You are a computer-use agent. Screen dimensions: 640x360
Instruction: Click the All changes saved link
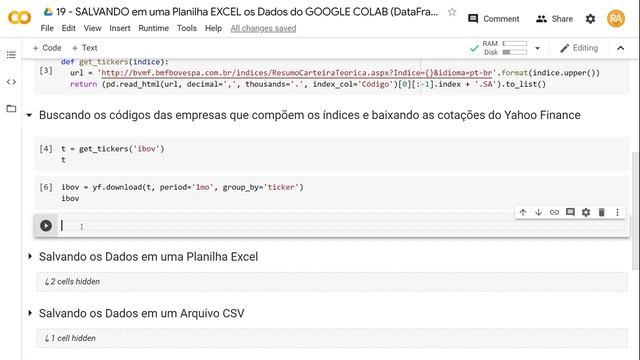[263, 28]
